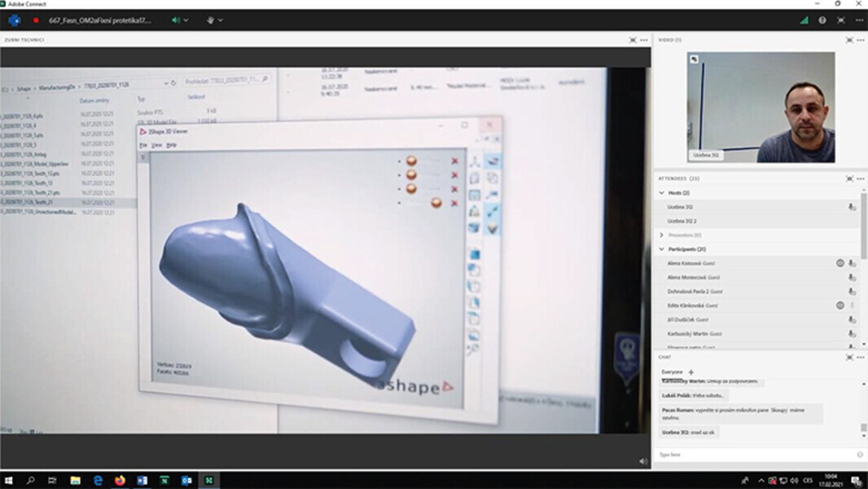The width and height of the screenshot is (868, 489).
Task: Click the Type here chat input
Action: tap(753, 454)
